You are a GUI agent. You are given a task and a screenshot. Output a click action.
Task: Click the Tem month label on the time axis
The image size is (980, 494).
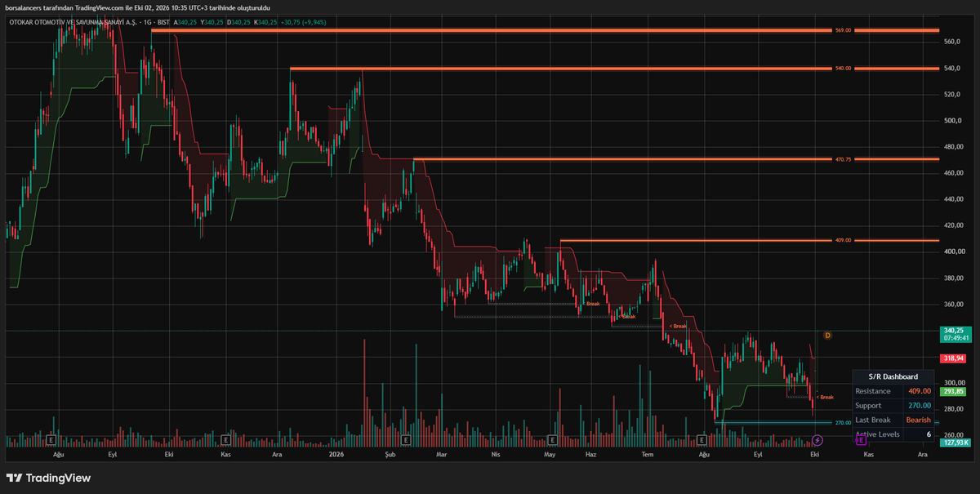648,452
